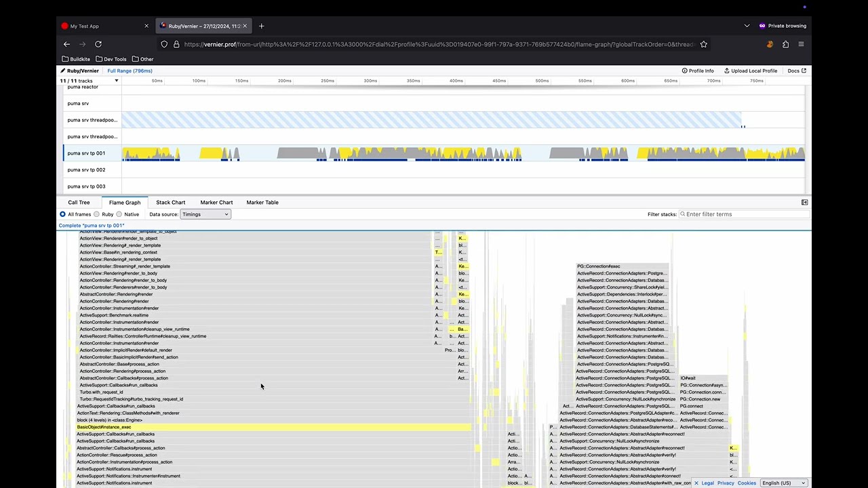Click the Enter filter terms field
This screenshot has height=488, width=868.
point(745,214)
